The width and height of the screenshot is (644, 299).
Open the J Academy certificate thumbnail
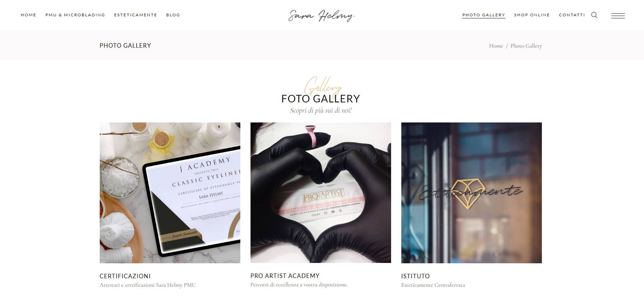pos(170,193)
